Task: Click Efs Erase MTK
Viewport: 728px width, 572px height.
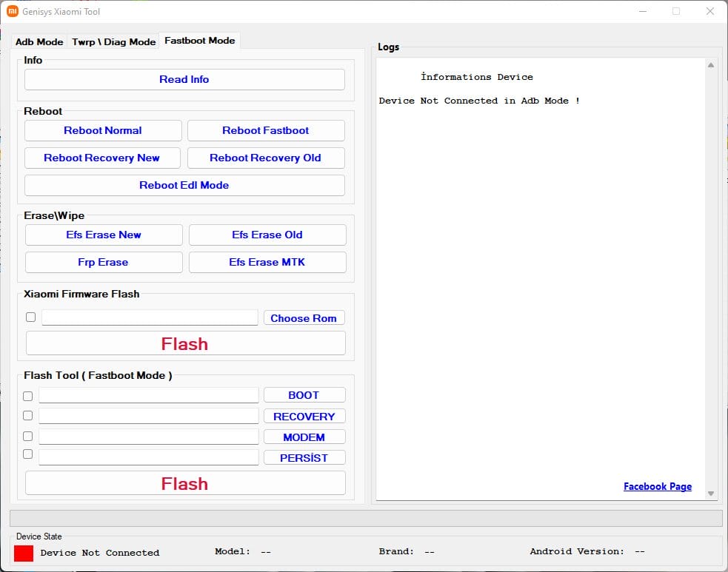Action: coord(267,262)
